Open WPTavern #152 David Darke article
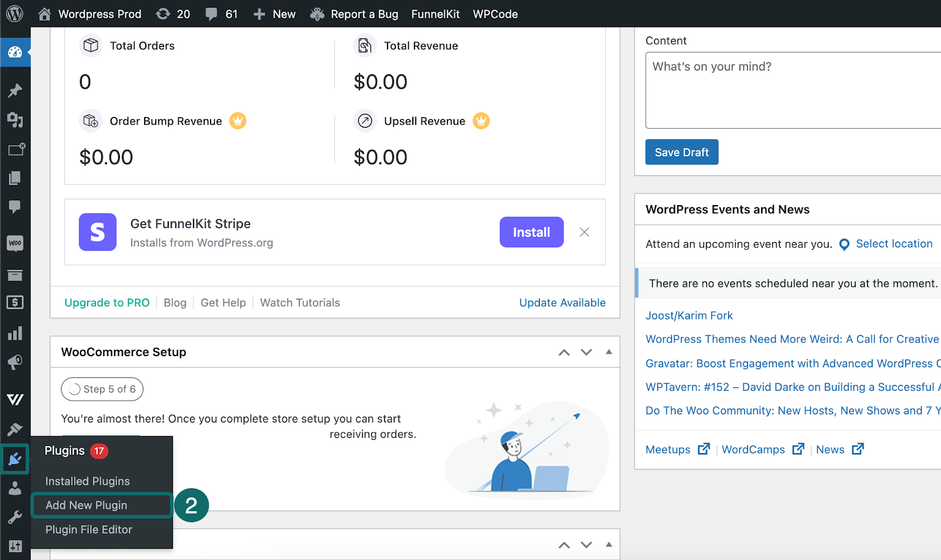The height and width of the screenshot is (560, 941). pyautogui.click(x=793, y=387)
